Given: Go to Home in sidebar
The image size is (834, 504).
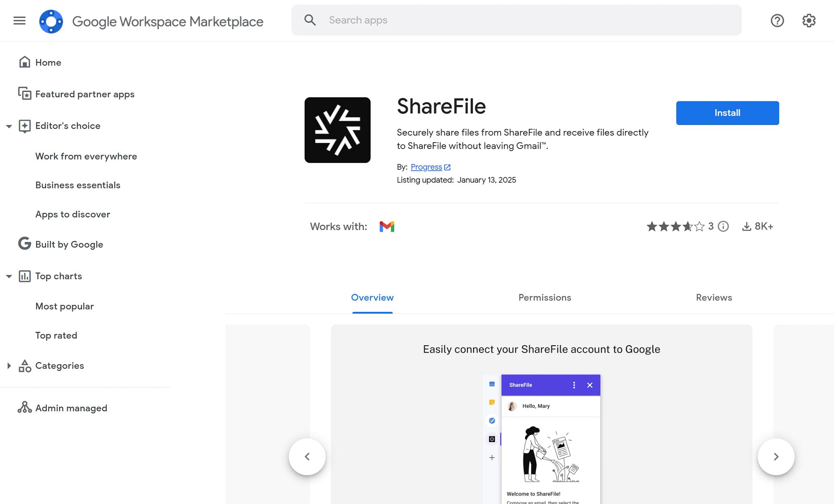Looking at the screenshot, I should 48,62.
